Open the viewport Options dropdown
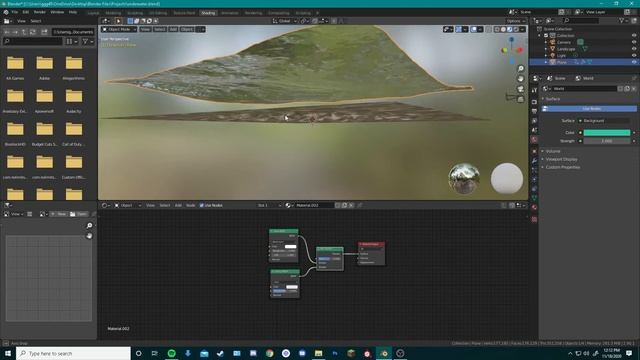 516,21
